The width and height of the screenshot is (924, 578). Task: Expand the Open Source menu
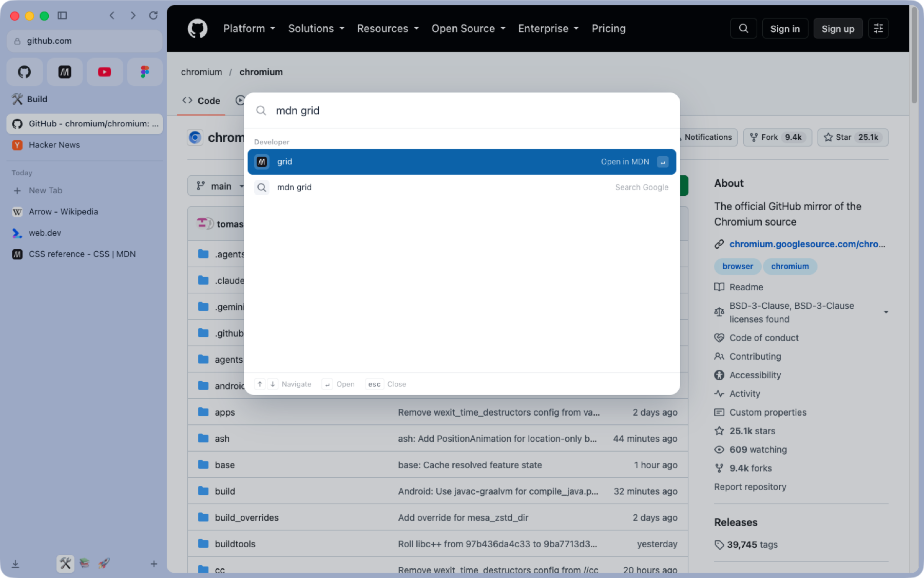point(469,28)
